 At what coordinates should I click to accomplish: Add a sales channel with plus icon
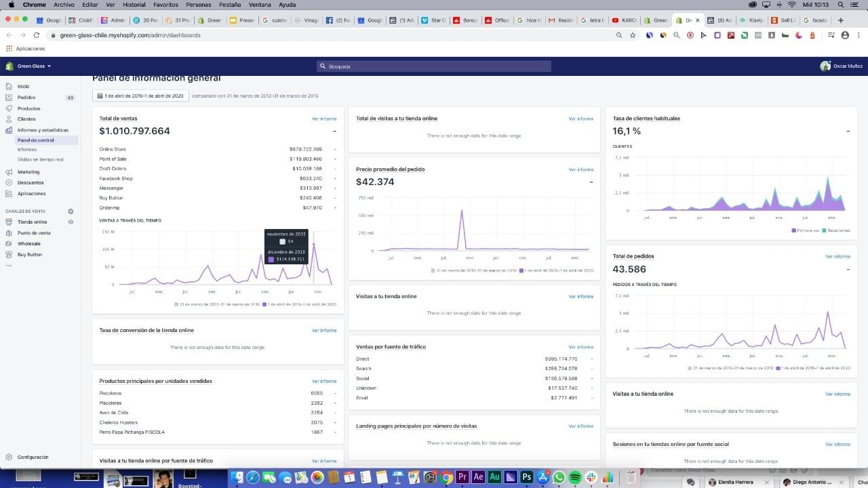pyautogui.click(x=71, y=211)
